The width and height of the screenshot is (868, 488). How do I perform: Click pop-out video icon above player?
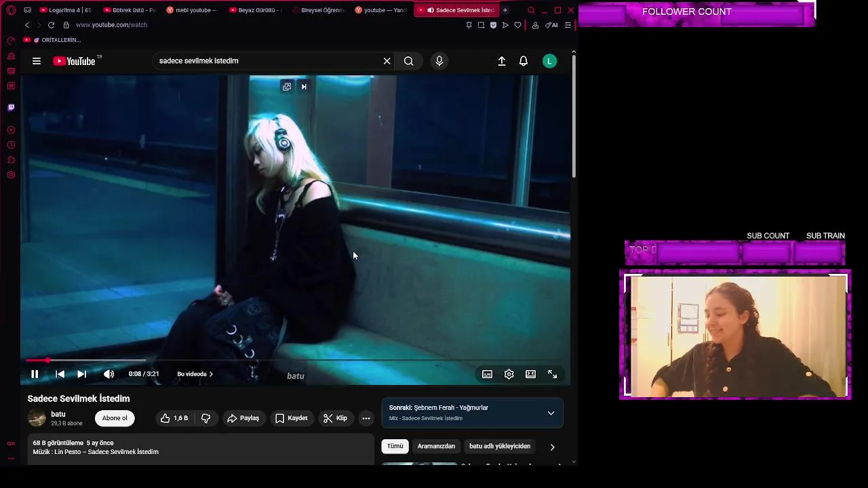[287, 87]
